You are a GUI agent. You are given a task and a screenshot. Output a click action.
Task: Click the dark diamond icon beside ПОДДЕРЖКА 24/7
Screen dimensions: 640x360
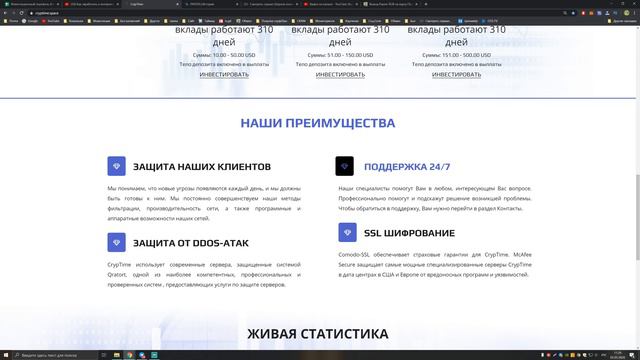coord(344,166)
